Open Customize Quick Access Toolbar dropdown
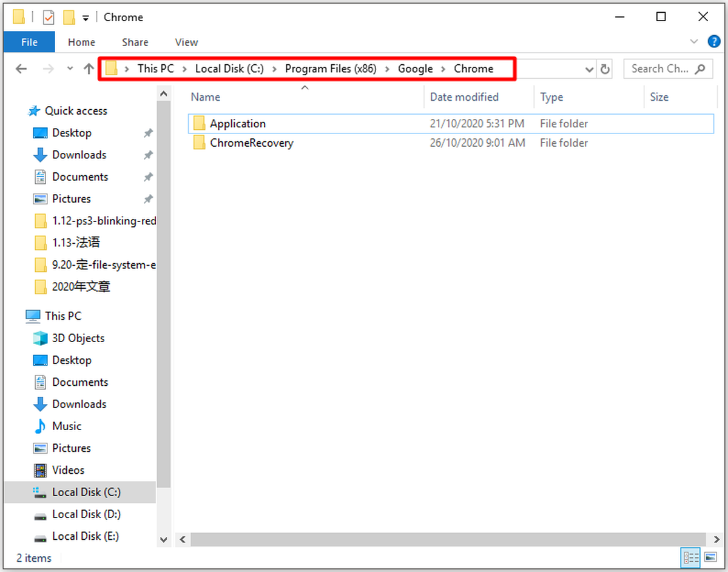This screenshot has height=572, width=728. [86, 18]
